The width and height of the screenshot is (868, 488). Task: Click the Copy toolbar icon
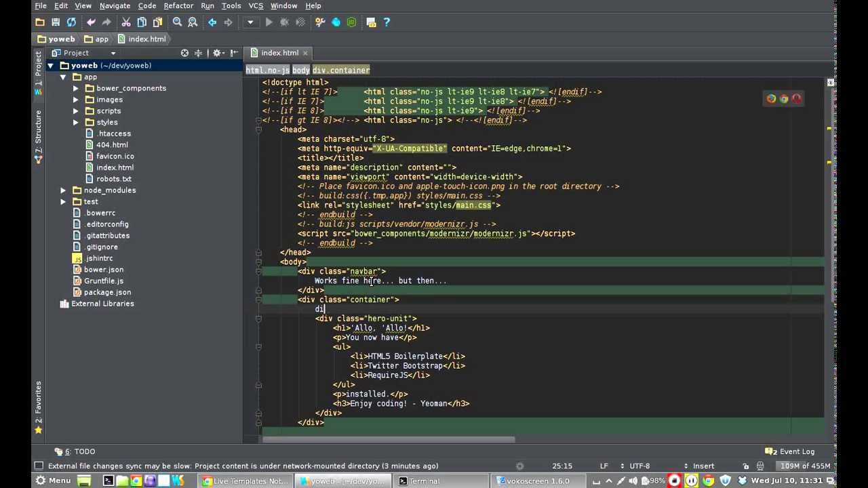(142, 22)
